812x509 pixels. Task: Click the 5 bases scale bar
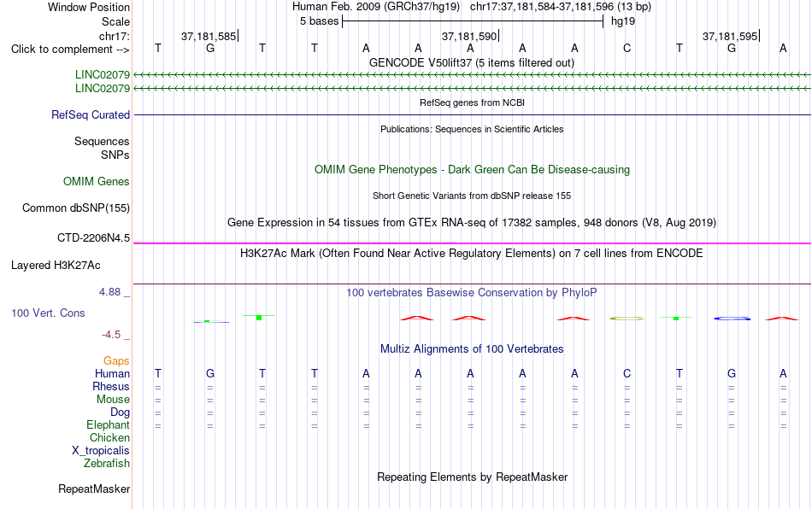(473, 21)
